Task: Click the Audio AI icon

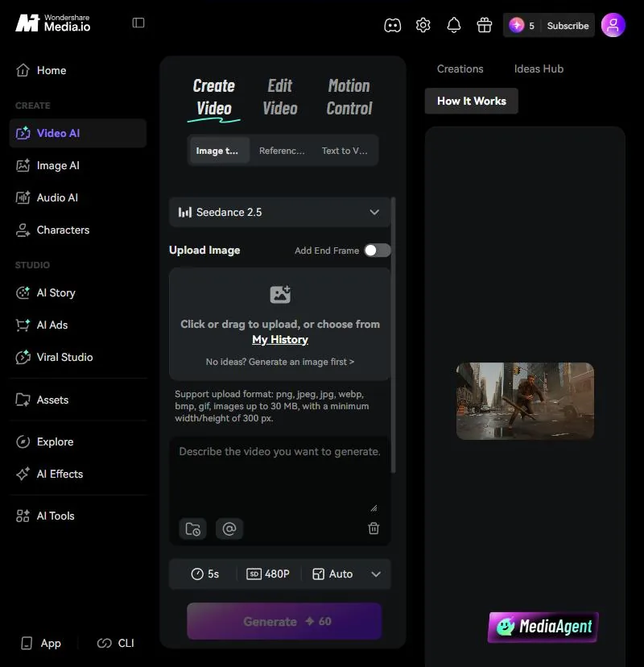Action: tap(23, 198)
